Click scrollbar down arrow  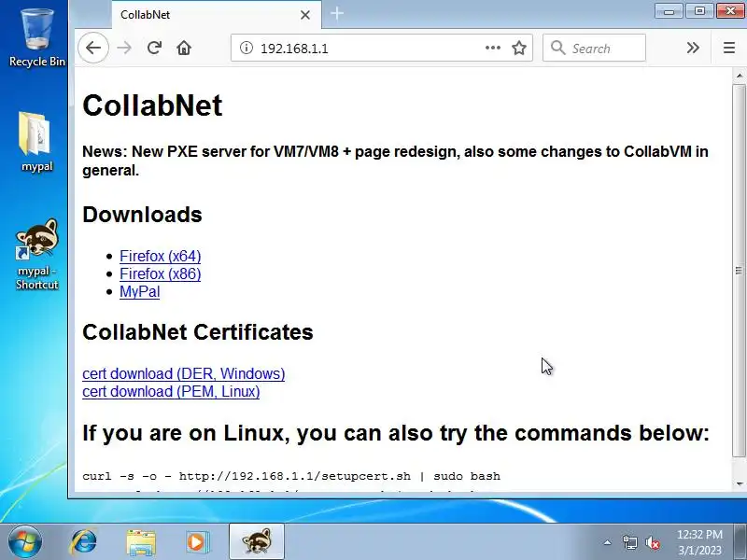739,483
